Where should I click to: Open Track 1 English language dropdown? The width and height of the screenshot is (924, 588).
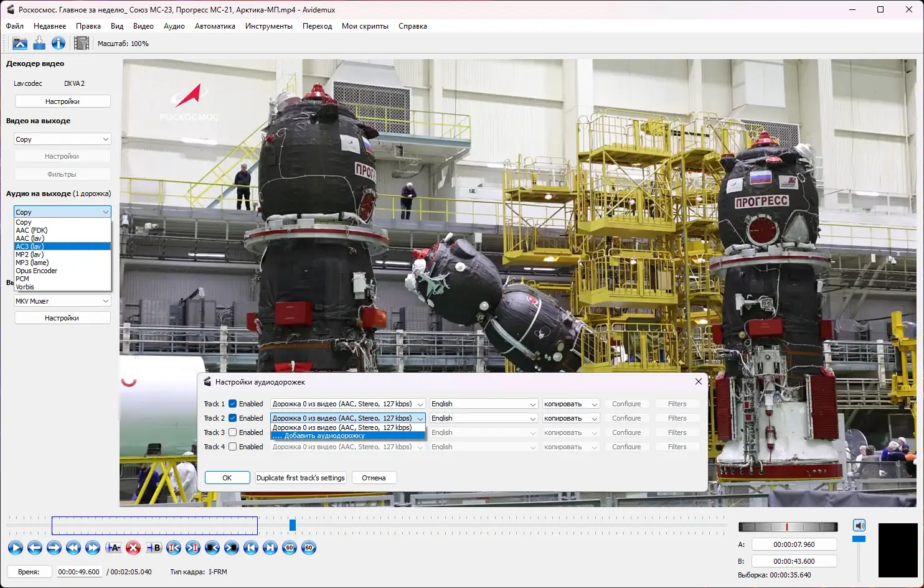(x=484, y=404)
